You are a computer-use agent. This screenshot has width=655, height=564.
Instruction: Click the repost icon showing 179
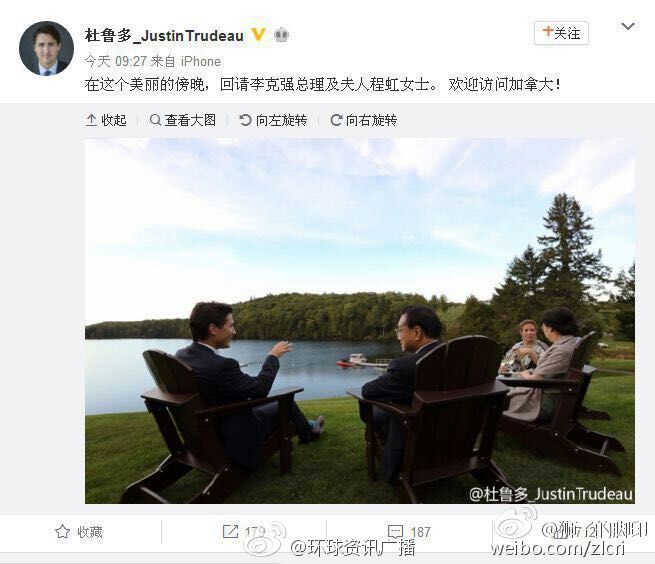click(x=230, y=531)
